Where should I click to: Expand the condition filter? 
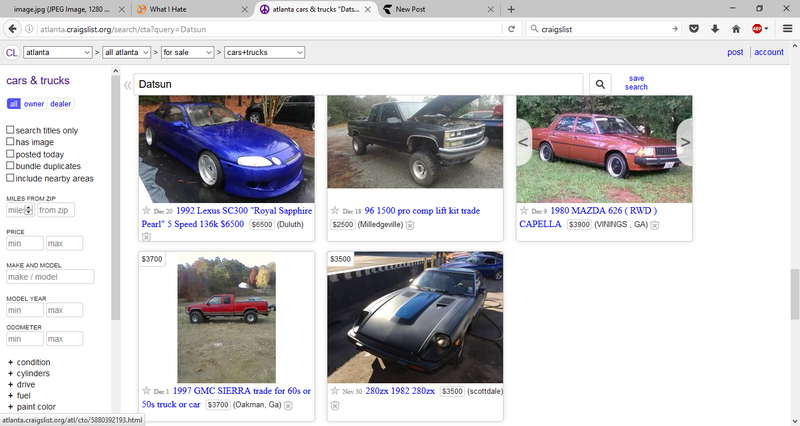tap(29, 362)
